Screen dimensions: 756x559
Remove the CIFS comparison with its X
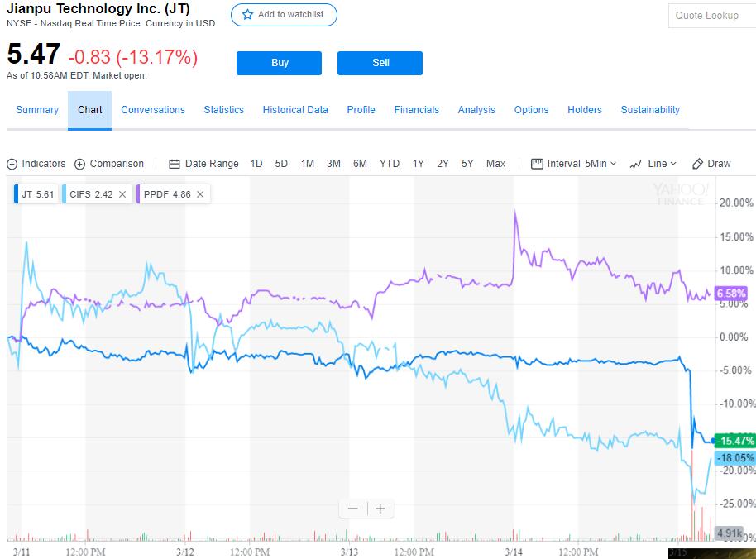tap(122, 194)
